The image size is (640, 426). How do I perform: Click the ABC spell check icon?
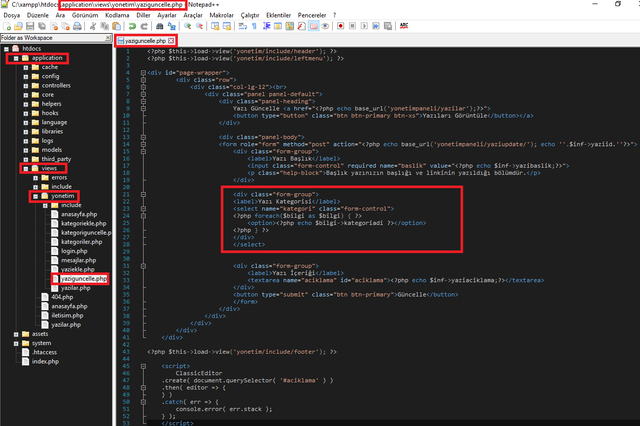(x=404, y=26)
